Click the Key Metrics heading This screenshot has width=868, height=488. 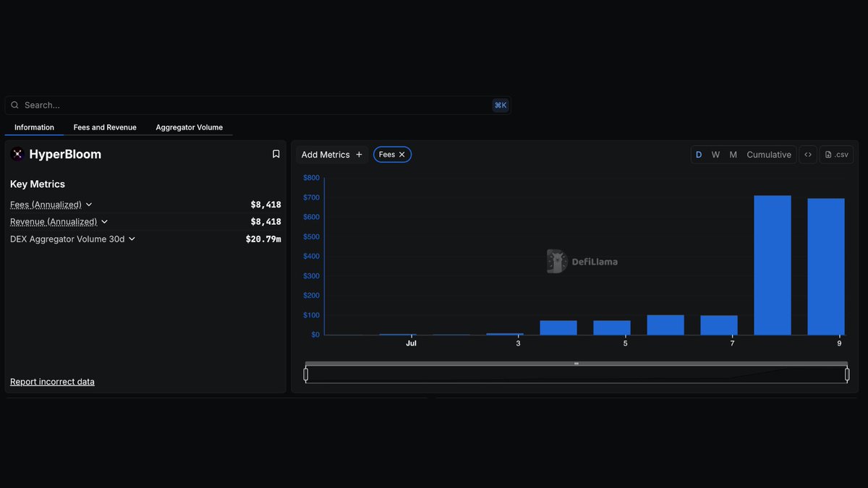click(x=38, y=184)
